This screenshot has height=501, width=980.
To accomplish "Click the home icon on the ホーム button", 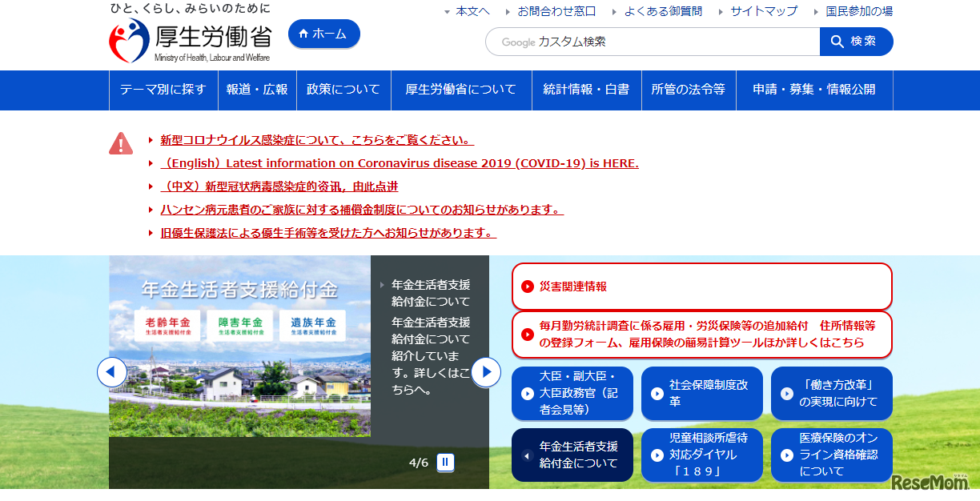I will [303, 34].
